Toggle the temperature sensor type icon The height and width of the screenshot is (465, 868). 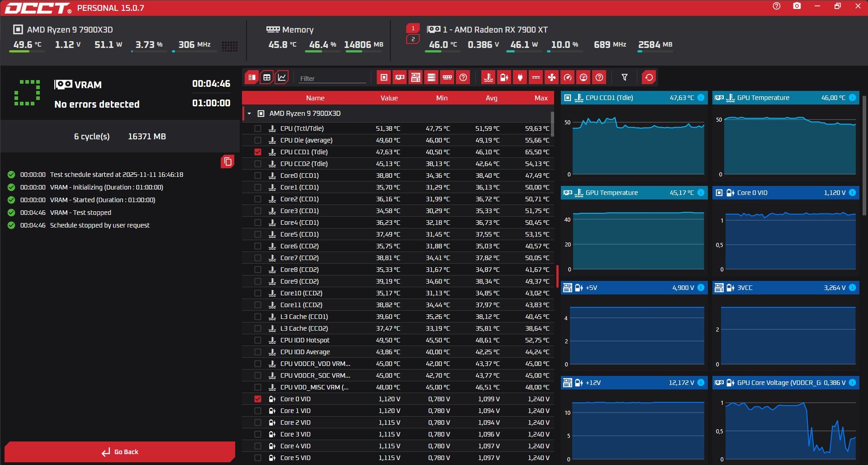489,77
